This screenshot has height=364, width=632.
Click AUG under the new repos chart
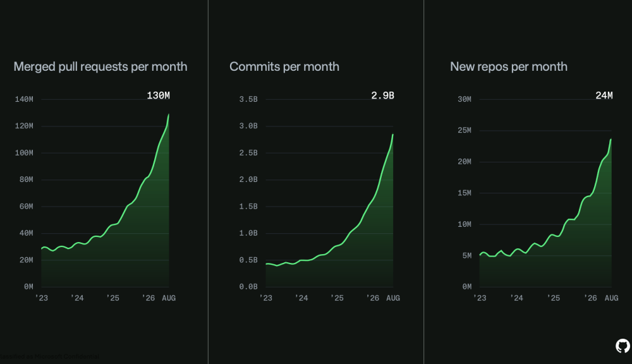pos(611,298)
